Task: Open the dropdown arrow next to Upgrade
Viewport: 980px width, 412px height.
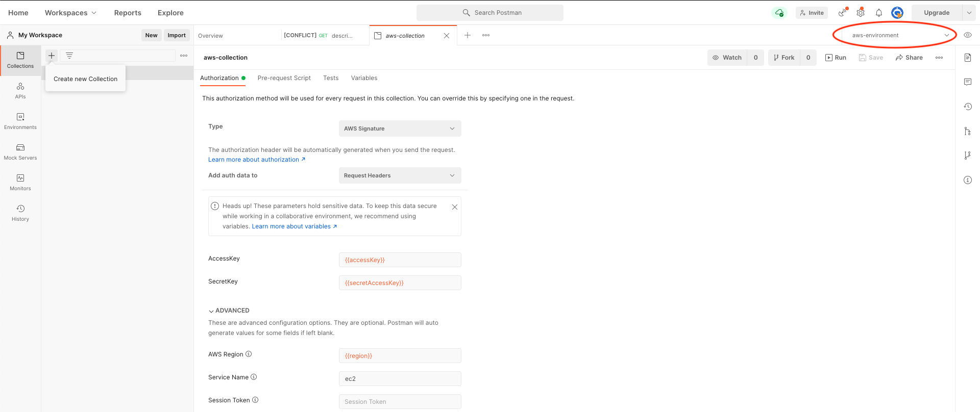Action: click(969, 13)
